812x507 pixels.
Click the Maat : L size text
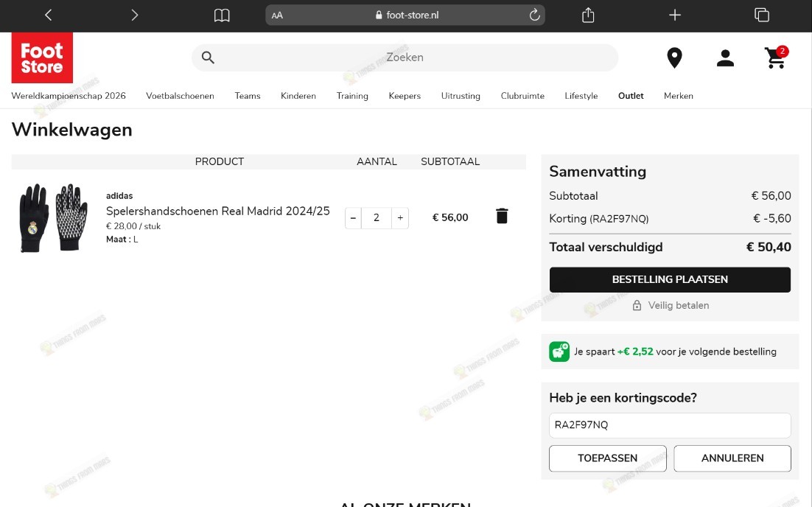tap(122, 239)
